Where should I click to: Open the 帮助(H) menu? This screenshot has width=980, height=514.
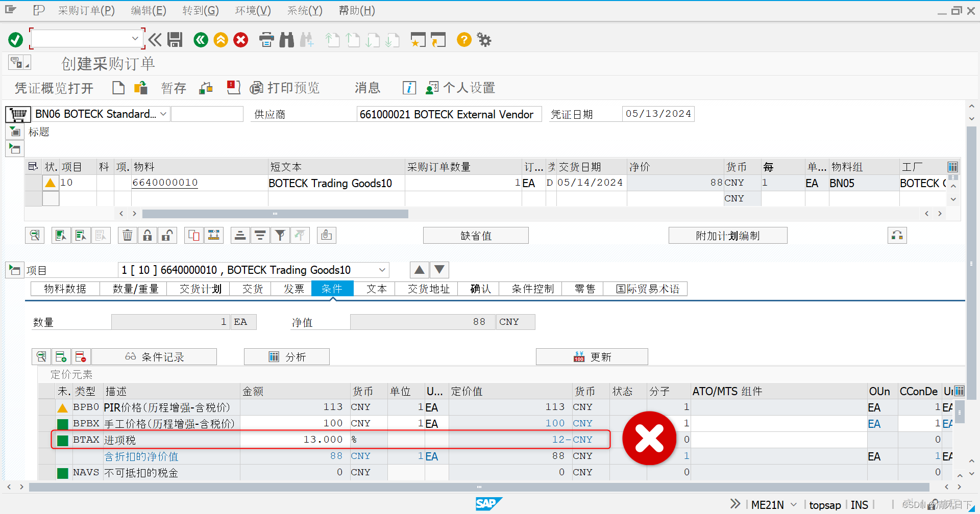[357, 10]
